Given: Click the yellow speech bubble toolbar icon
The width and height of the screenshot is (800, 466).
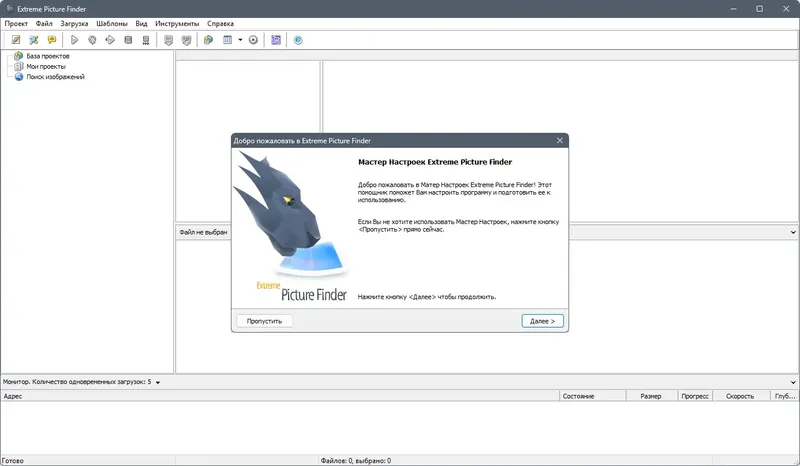Looking at the screenshot, I should 52,40.
